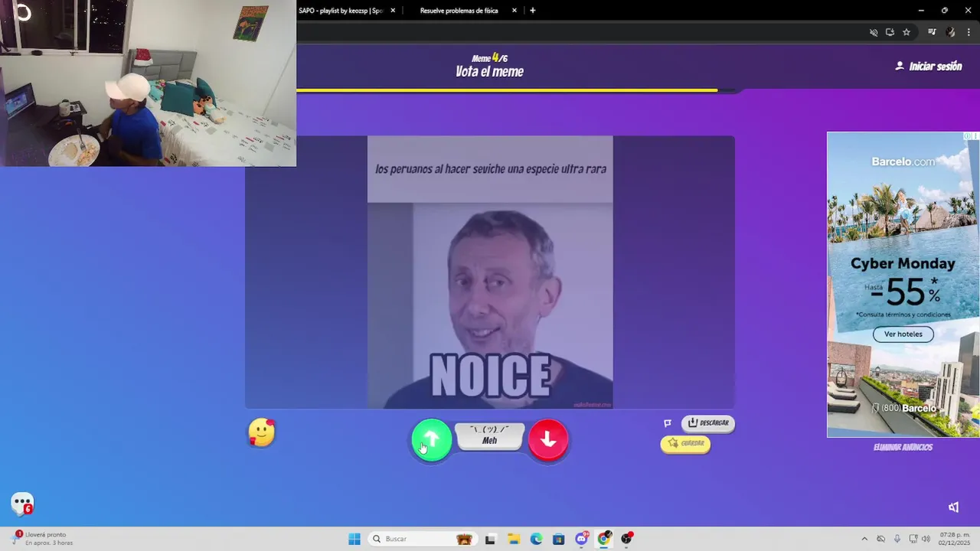This screenshot has height=551, width=980.
Task: Click the yellow round timer progress bar
Action: point(507,90)
